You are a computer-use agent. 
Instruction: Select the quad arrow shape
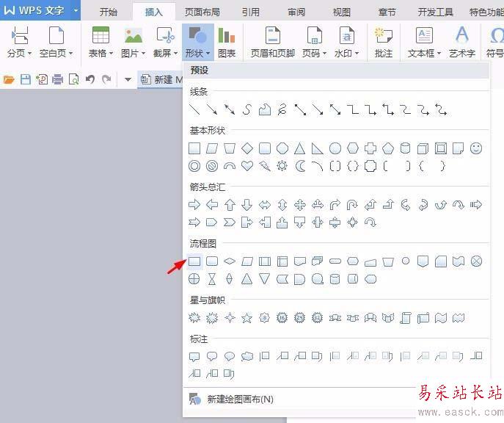300,205
